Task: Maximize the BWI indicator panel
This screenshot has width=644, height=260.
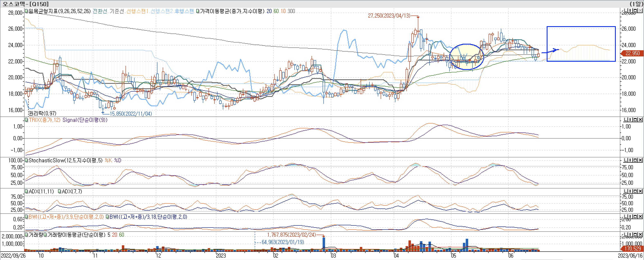Action: click(635, 217)
